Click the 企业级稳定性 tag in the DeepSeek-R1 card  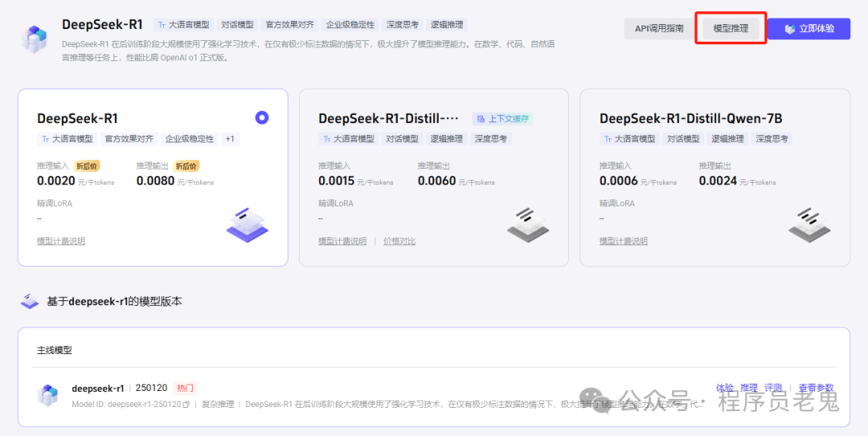point(190,139)
